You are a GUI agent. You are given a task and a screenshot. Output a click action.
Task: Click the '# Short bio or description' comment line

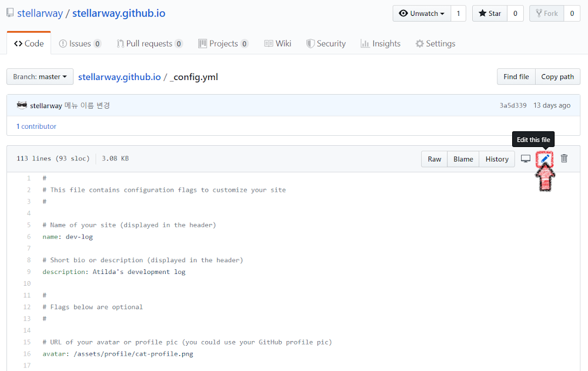[x=143, y=260]
